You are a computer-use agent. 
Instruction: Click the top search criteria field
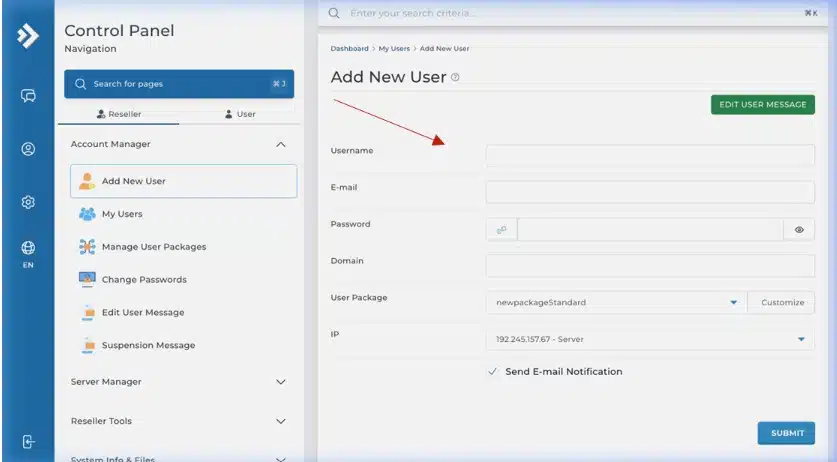(573, 13)
